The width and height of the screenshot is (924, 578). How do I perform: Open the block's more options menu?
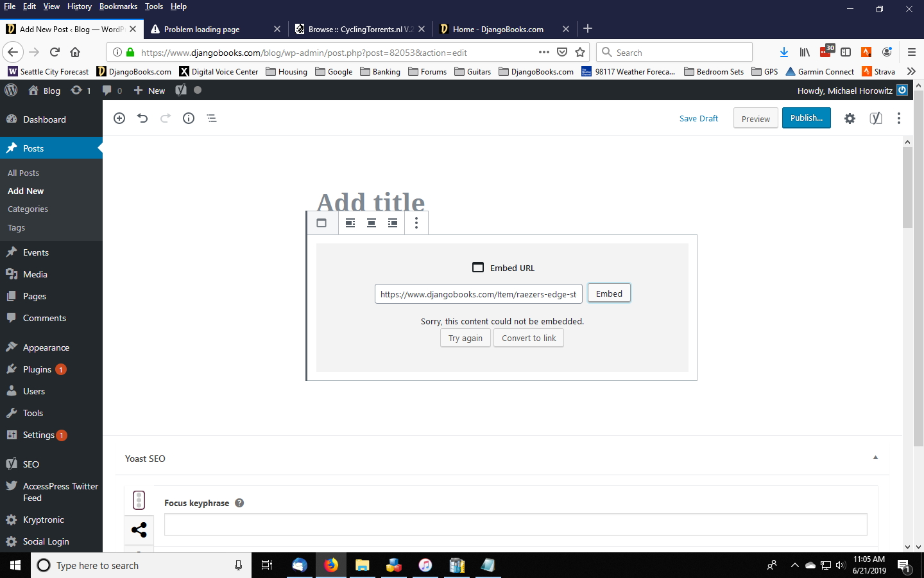(416, 223)
